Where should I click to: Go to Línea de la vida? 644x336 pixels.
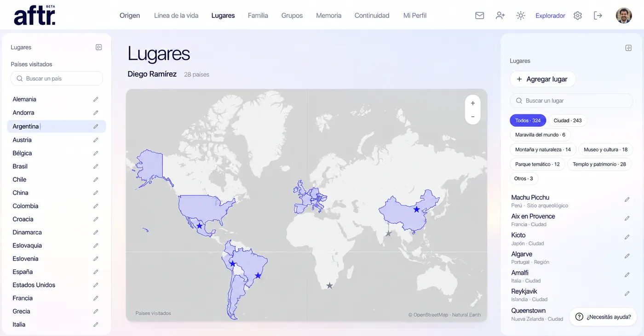pos(176,16)
